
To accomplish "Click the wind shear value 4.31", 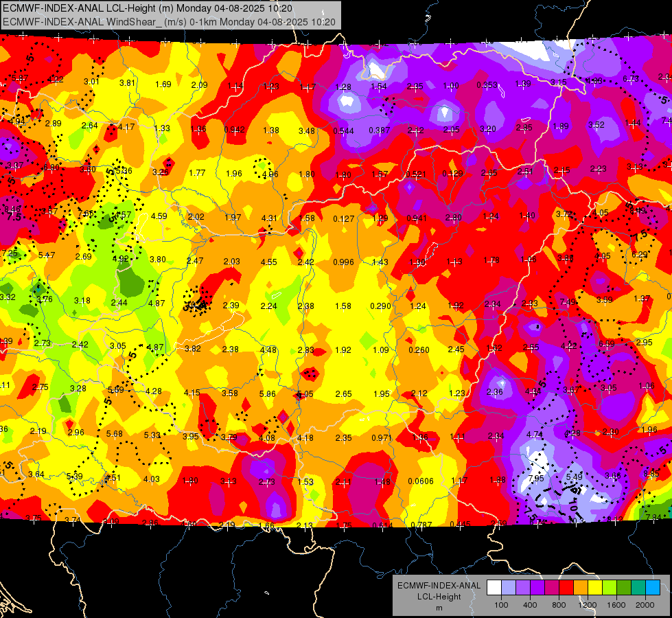I will 269,218.
